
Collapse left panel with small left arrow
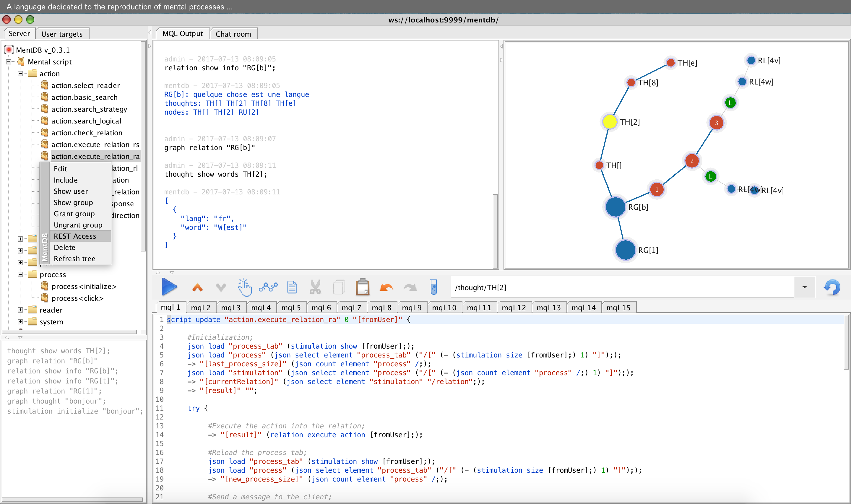[x=150, y=32]
